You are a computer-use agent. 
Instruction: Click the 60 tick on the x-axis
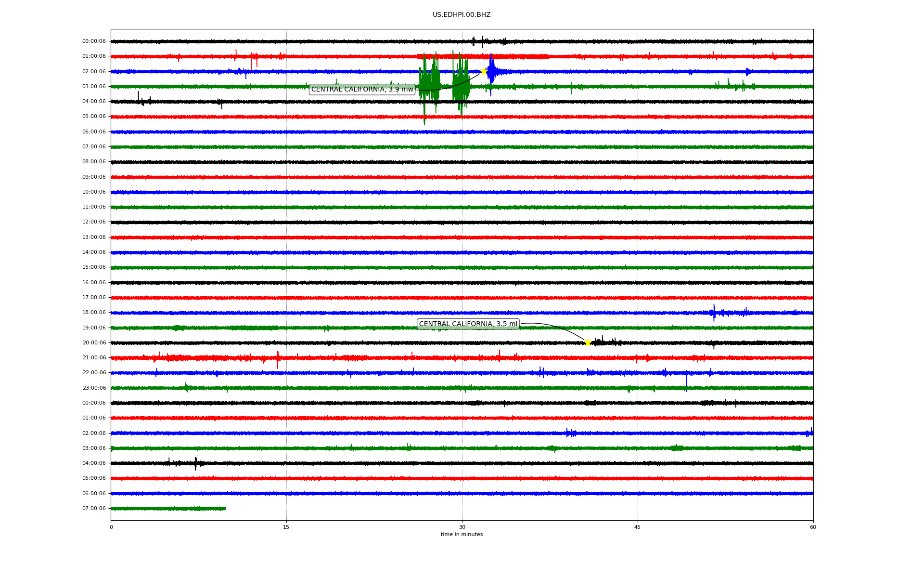tap(813, 527)
